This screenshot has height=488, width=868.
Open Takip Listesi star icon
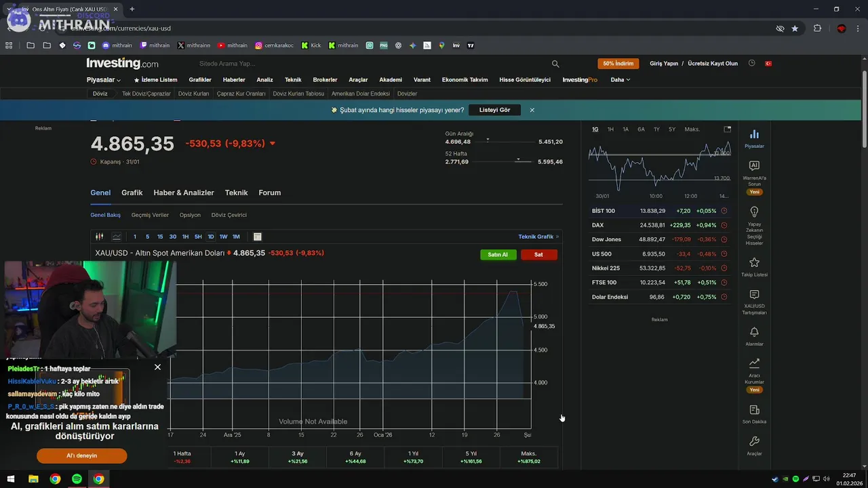coord(754,262)
